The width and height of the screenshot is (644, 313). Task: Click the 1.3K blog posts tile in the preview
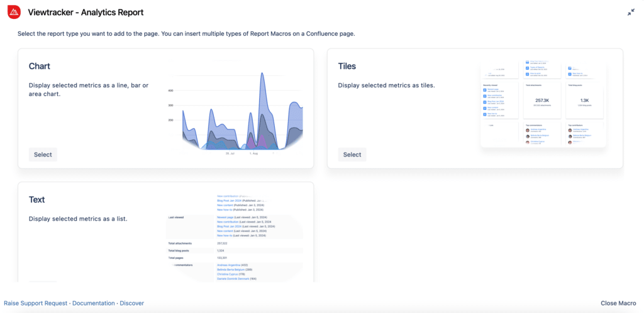584,100
